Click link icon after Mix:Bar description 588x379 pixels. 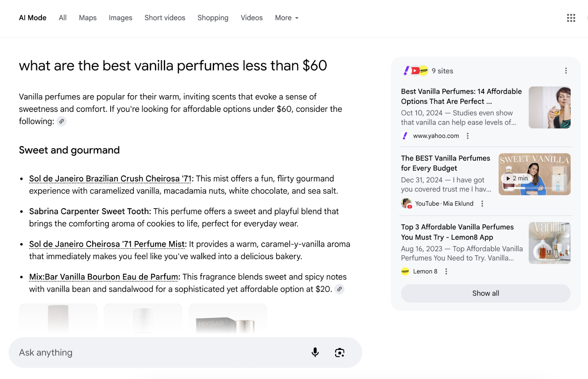[340, 289]
